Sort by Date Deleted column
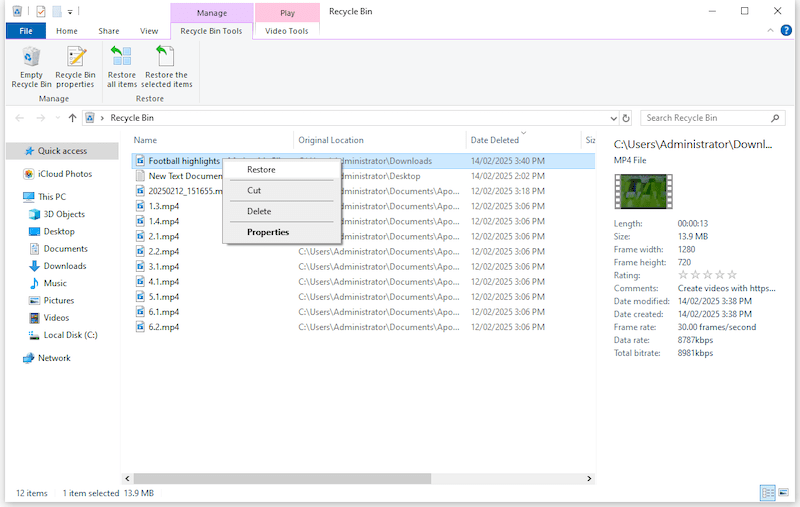Image resolution: width=800 pixels, height=507 pixels. tap(494, 140)
